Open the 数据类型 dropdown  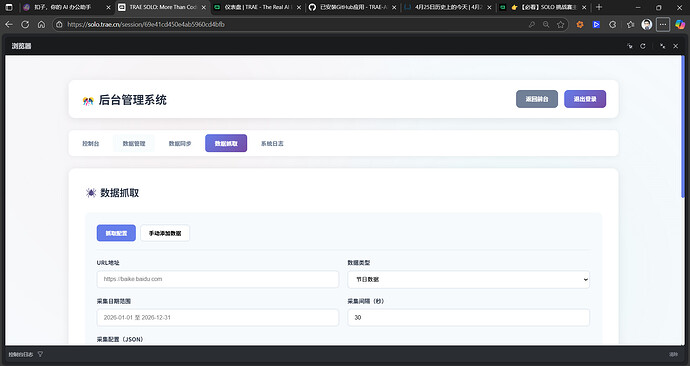[469, 279]
